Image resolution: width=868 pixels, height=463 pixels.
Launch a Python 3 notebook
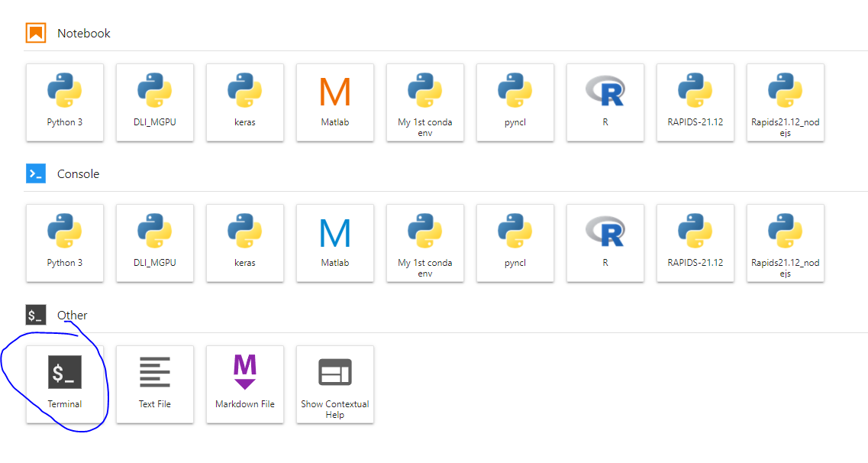pyautogui.click(x=65, y=102)
